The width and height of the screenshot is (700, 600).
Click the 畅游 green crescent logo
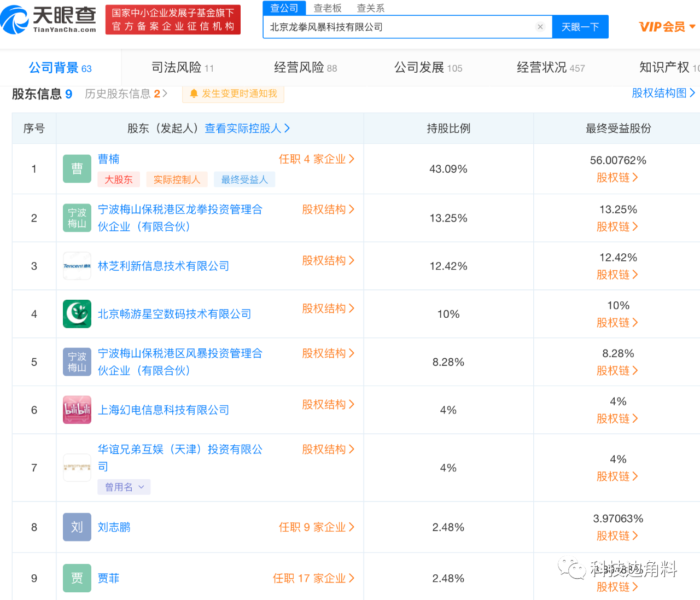tap(77, 314)
